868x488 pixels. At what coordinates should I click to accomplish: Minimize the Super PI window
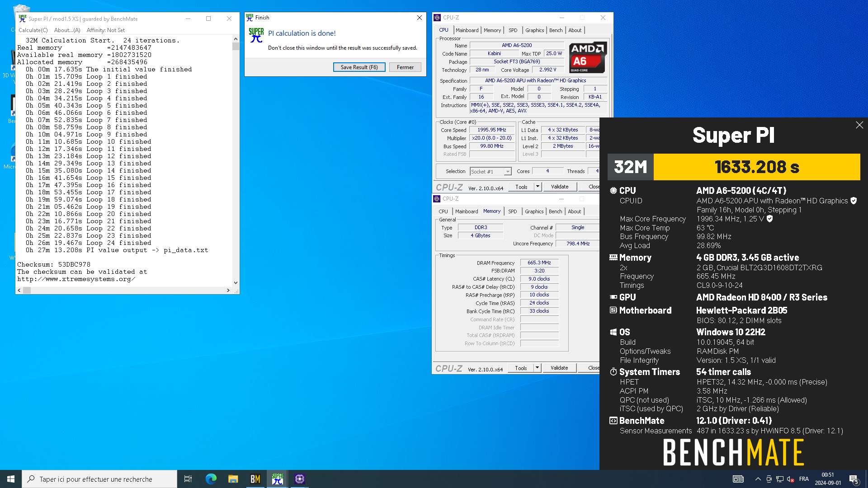tap(188, 19)
